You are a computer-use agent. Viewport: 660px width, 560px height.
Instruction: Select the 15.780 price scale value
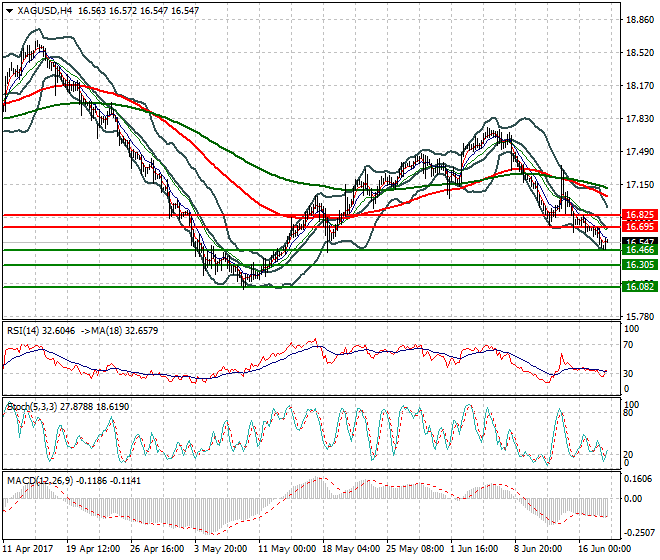click(640, 317)
